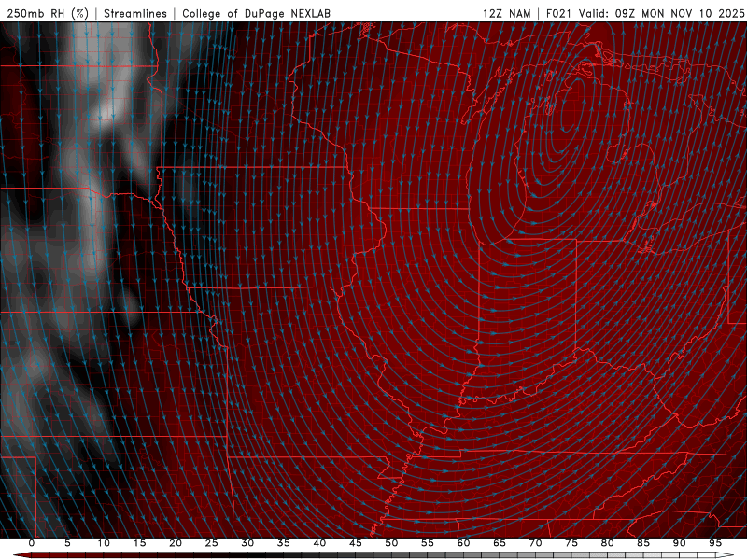The height and width of the screenshot is (560, 747).
Task: Click the colorbar tick label "5"
Action: tap(67, 543)
